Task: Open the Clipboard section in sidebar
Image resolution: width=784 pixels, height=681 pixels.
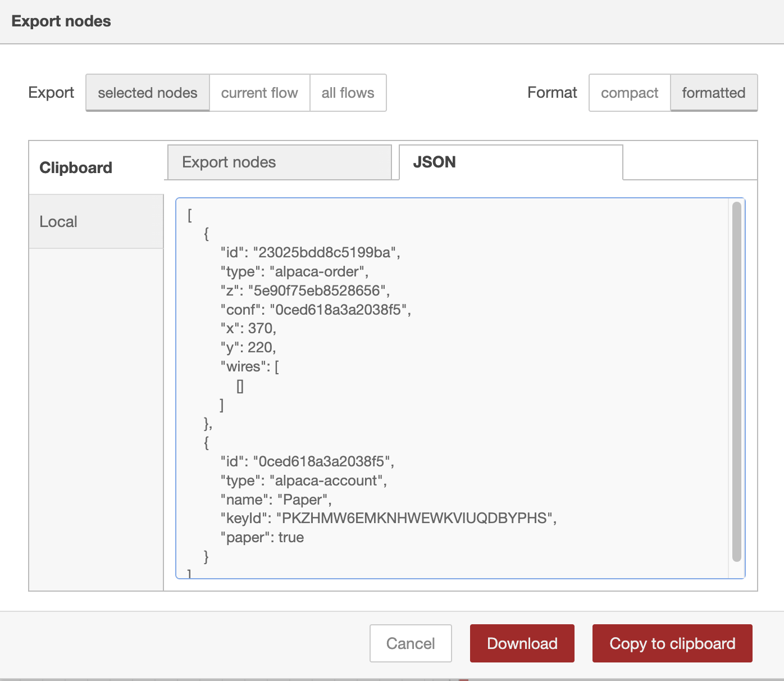Action: point(76,167)
